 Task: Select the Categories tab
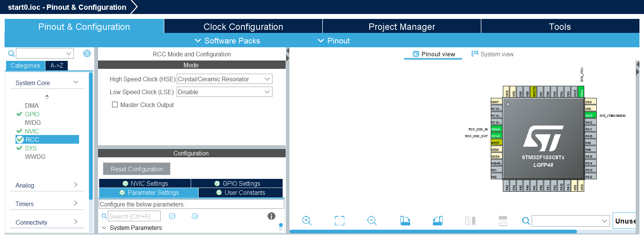[25, 65]
